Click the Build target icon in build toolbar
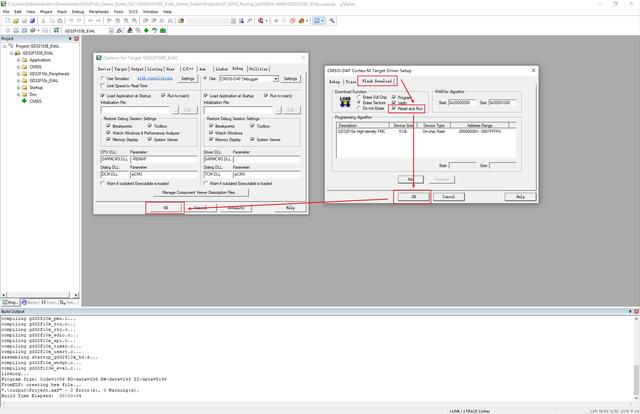Image resolution: width=640 pixels, height=414 pixels. [15, 30]
